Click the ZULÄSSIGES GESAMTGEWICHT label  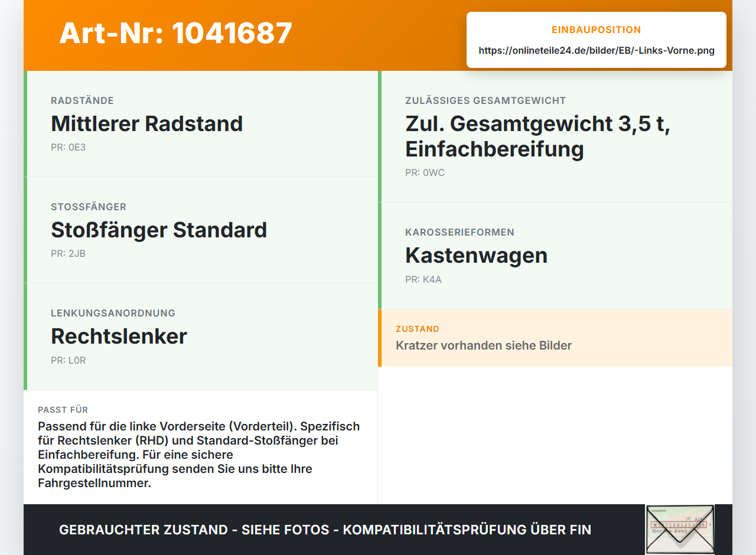point(485,100)
